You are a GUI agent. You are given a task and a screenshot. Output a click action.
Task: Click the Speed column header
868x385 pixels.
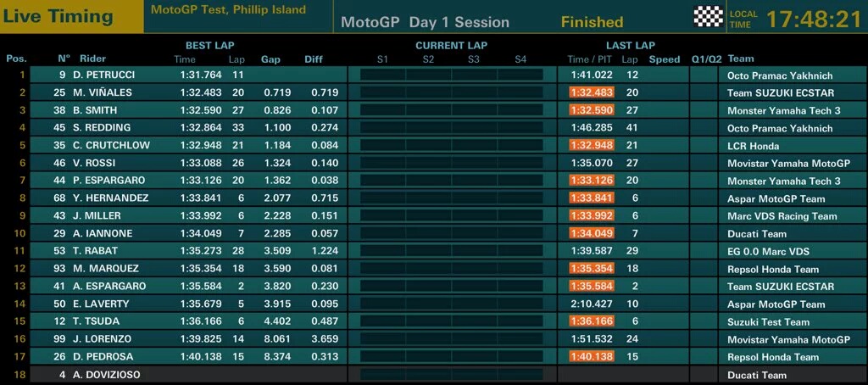pyautogui.click(x=665, y=59)
